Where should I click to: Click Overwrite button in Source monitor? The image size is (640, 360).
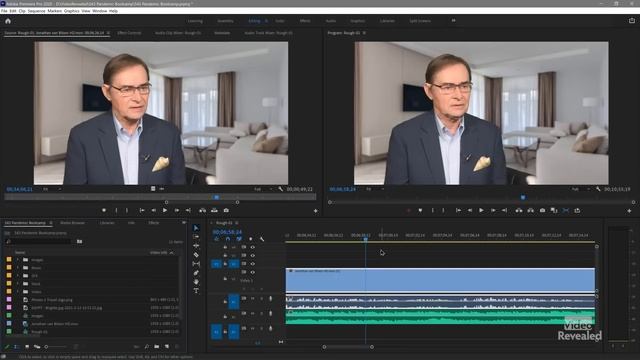tap(214, 210)
